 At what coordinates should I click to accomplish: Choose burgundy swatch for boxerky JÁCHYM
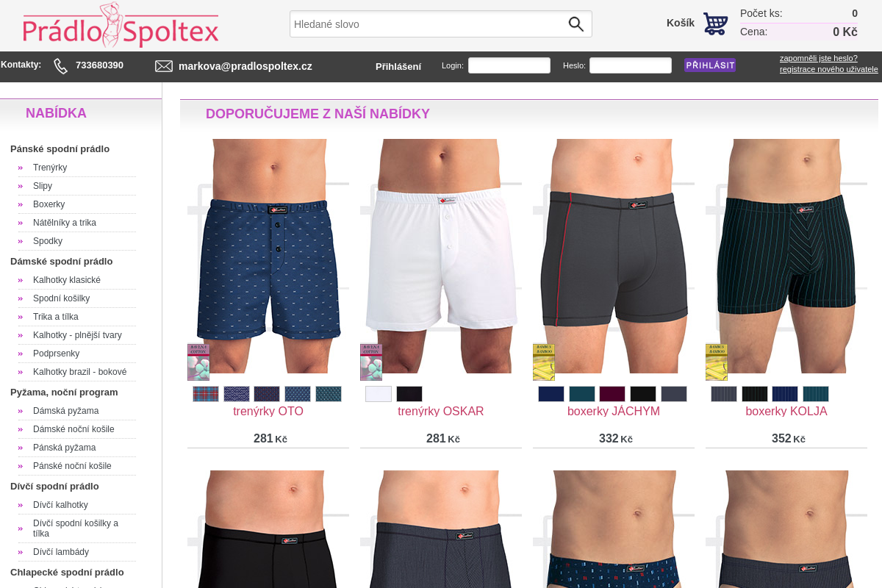click(x=612, y=394)
